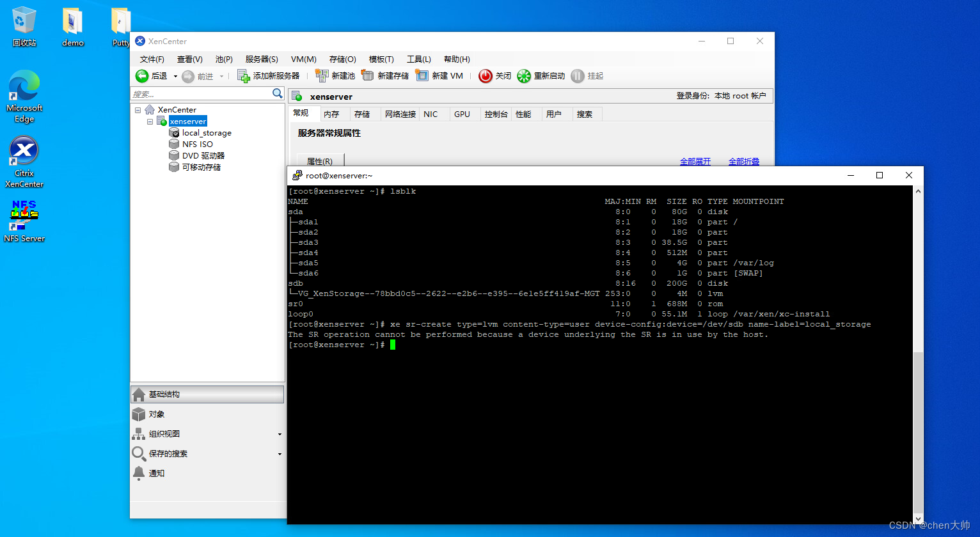This screenshot has height=537, width=980.
Task: Click the grayed 挂起 suspend icon
Action: (578, 76)
